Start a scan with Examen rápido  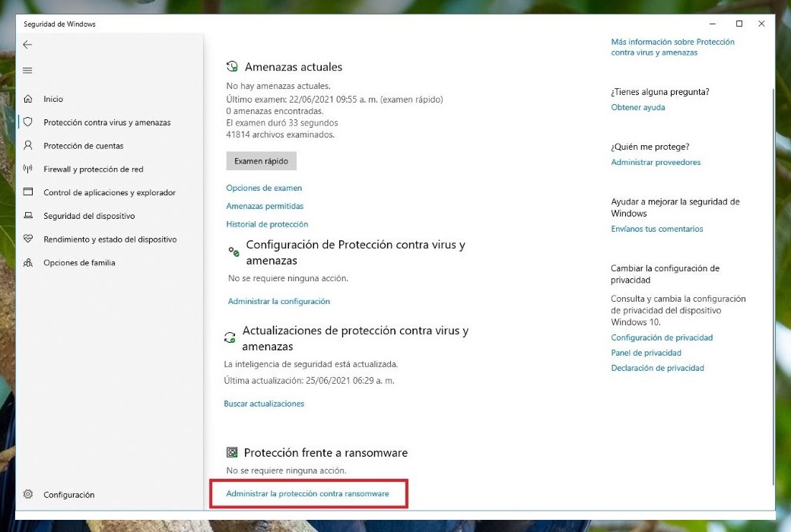click(261, 160)
